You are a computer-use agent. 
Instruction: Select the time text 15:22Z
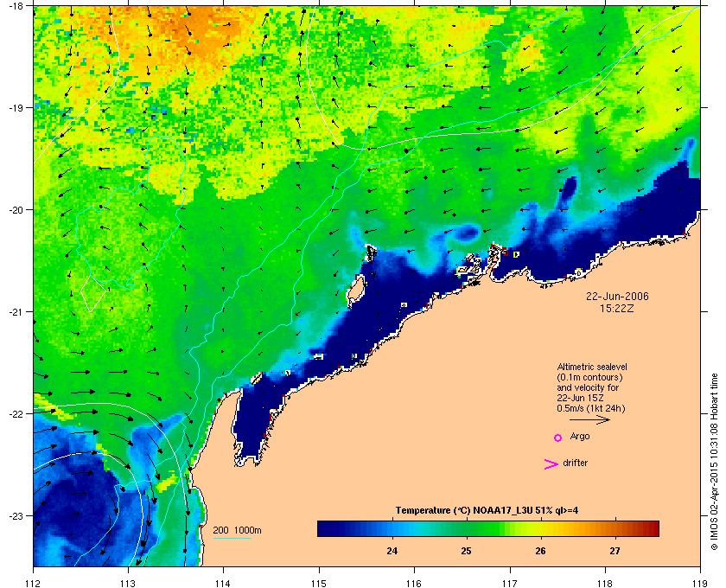coord(617,308)
